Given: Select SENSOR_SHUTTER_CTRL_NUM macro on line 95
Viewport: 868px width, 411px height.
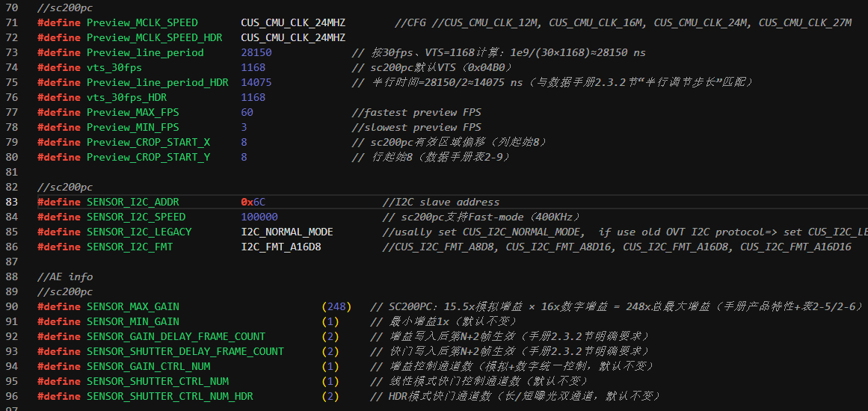Looking at the screenshot, I should [x=158, y=381].
